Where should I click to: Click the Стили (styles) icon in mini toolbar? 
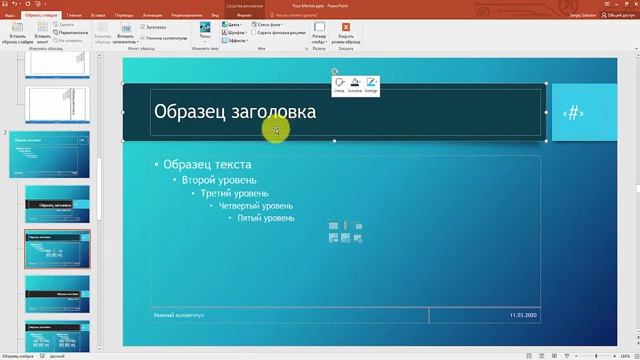(x=339, y=83)
